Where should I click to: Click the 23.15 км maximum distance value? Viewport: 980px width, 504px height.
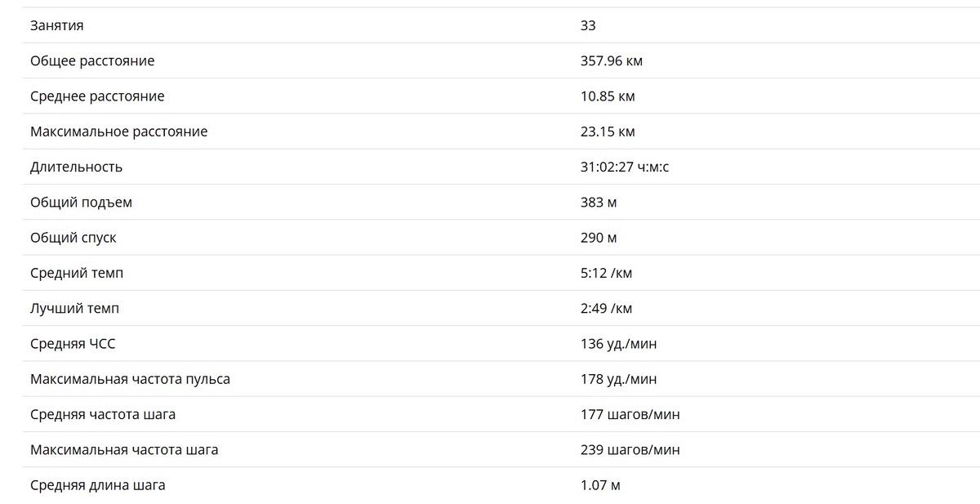pyautogui.click(x=608, y=132)
